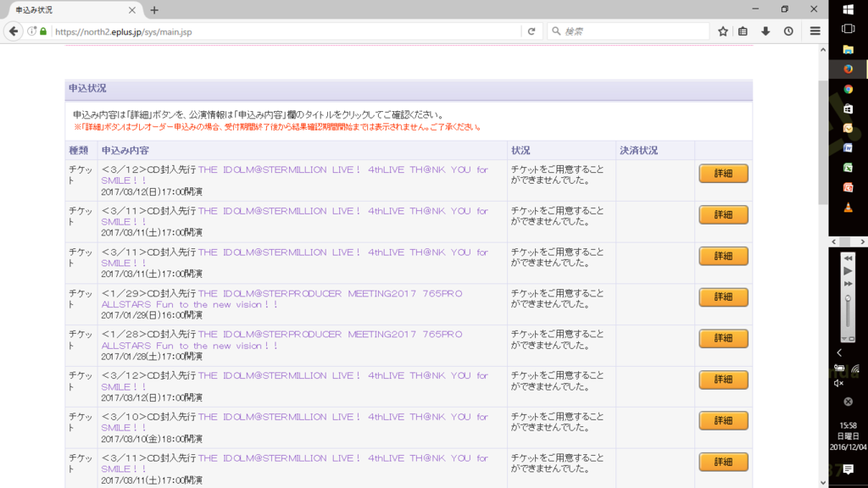
Task: Open the Windows Start button
Action: tap(848, 9)
